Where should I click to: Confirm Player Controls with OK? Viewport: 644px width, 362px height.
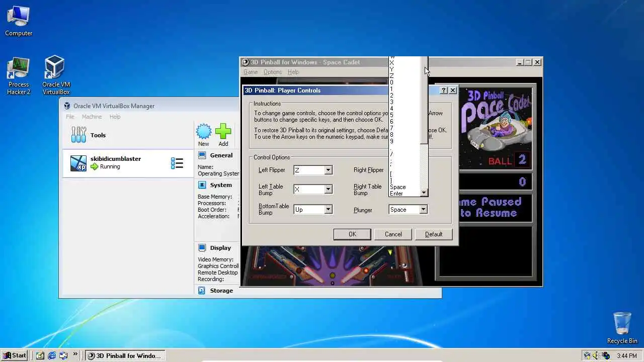pyautogui.click(x=352, y=234)
